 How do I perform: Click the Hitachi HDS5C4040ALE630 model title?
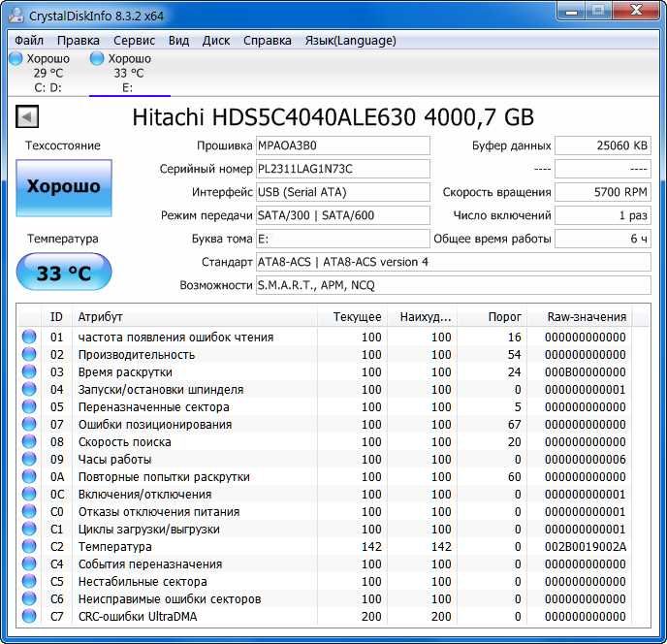tap(333, 117)
